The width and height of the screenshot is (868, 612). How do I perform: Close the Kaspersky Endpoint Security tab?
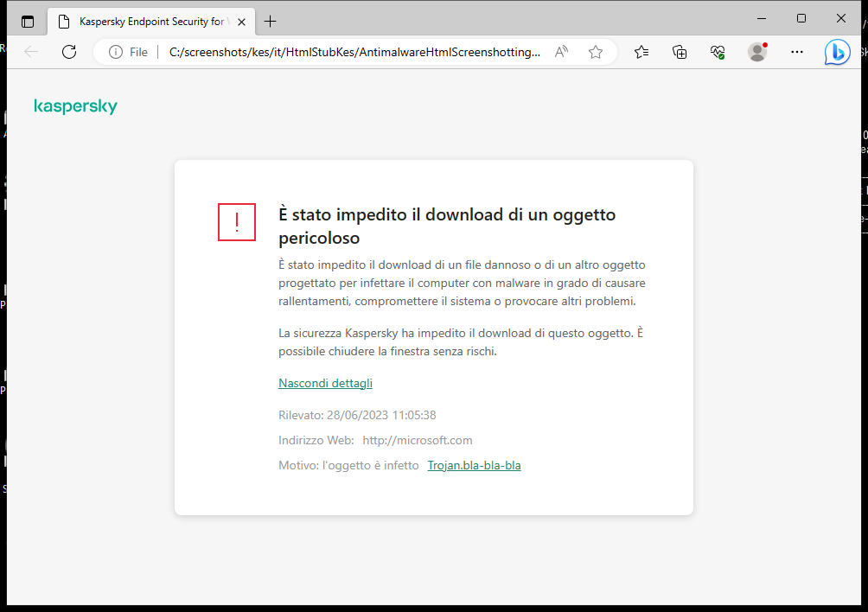click(242, 20)
